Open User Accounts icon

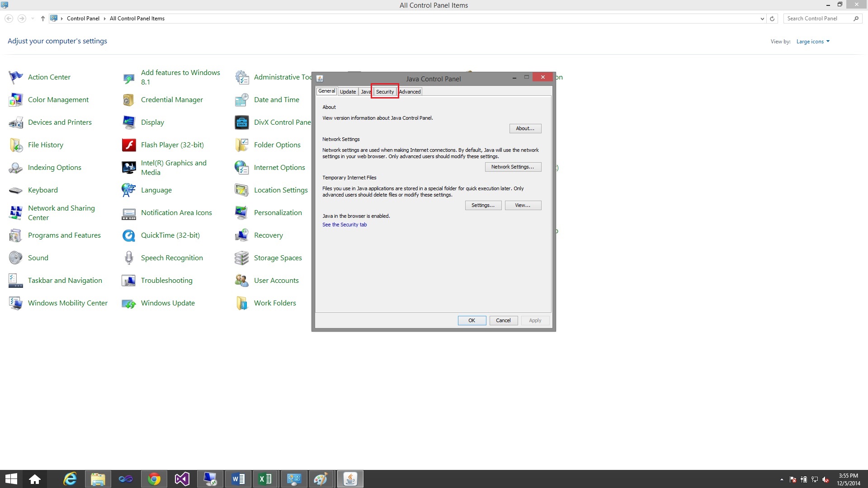click(x=242, y=281)
